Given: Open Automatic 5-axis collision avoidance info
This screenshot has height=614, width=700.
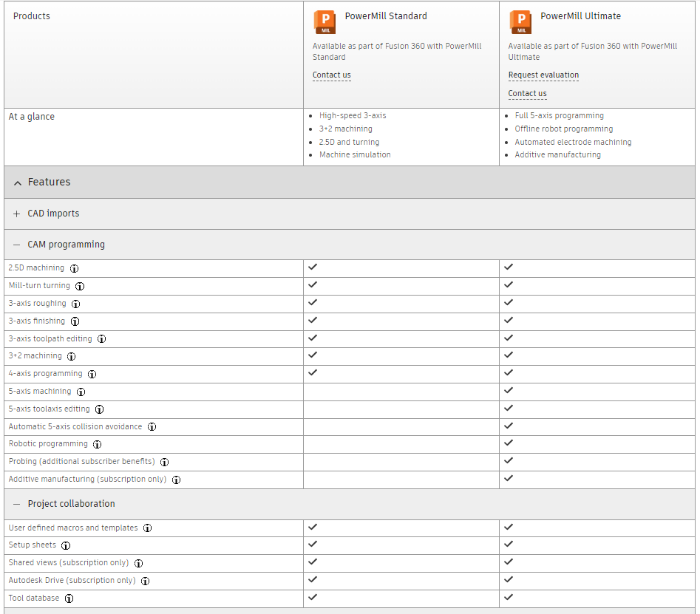Looking at the screenshot, I should [x=152, y=426].
